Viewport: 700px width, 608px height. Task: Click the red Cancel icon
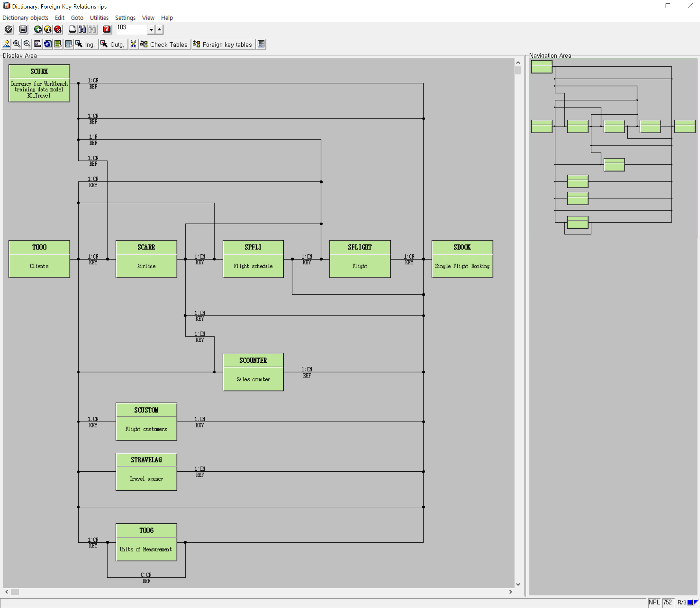coord(58,30)
